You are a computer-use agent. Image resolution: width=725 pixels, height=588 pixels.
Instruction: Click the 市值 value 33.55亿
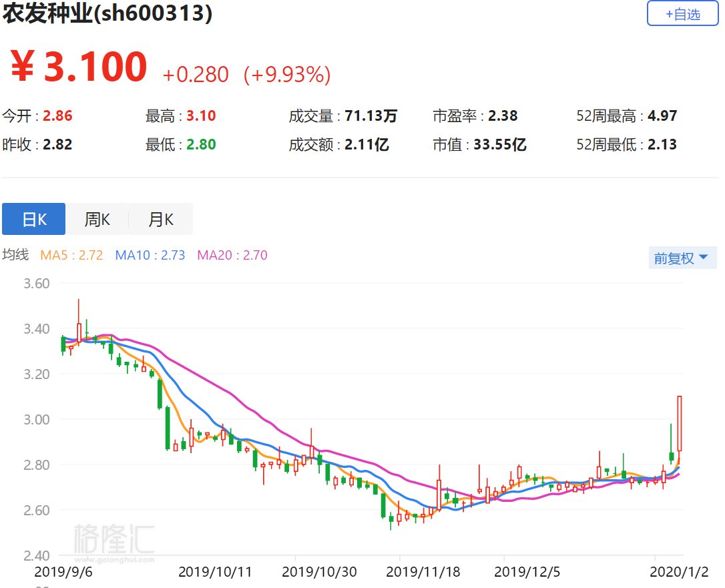coord(500,145)
